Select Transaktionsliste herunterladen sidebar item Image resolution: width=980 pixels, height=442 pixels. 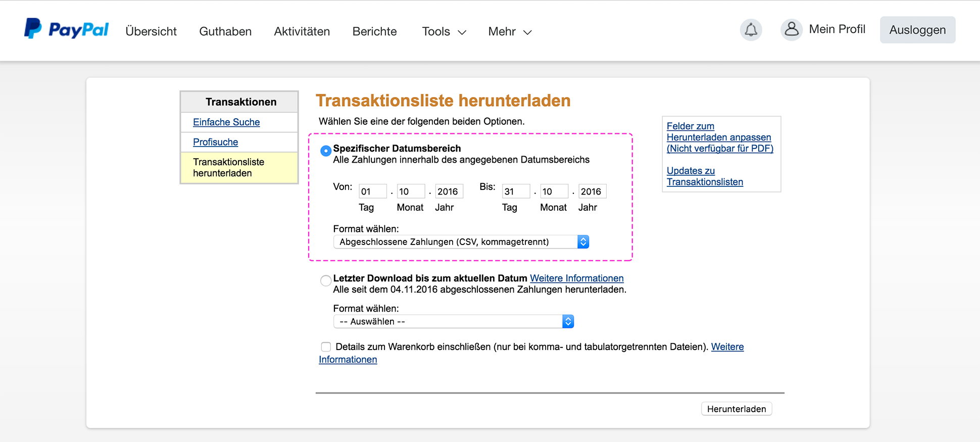coord(239,167)
